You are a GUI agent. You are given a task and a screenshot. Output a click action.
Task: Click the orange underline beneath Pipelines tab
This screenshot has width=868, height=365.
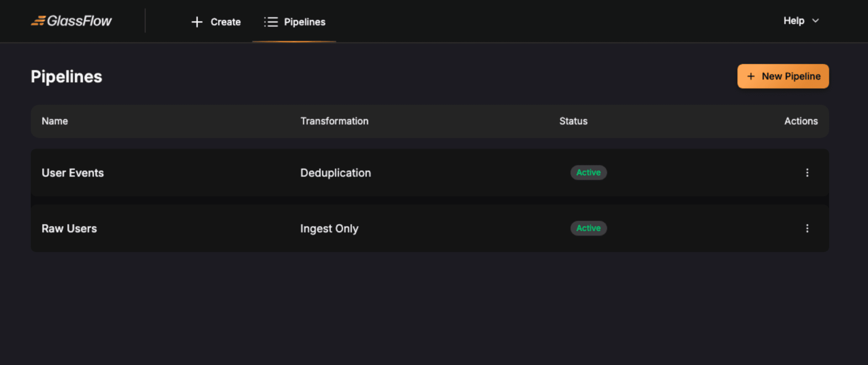click(x=294, y=42)
